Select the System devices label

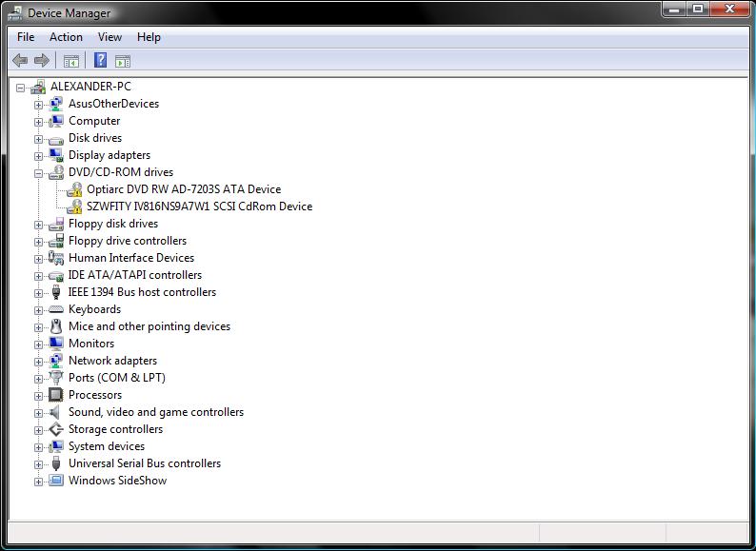(107, 446)
